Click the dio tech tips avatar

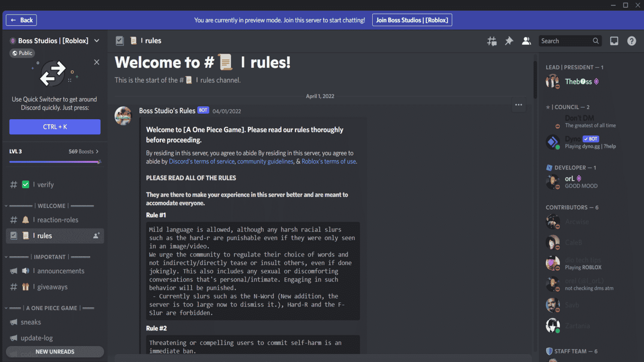pyautogui.click(x=553, y=263)
